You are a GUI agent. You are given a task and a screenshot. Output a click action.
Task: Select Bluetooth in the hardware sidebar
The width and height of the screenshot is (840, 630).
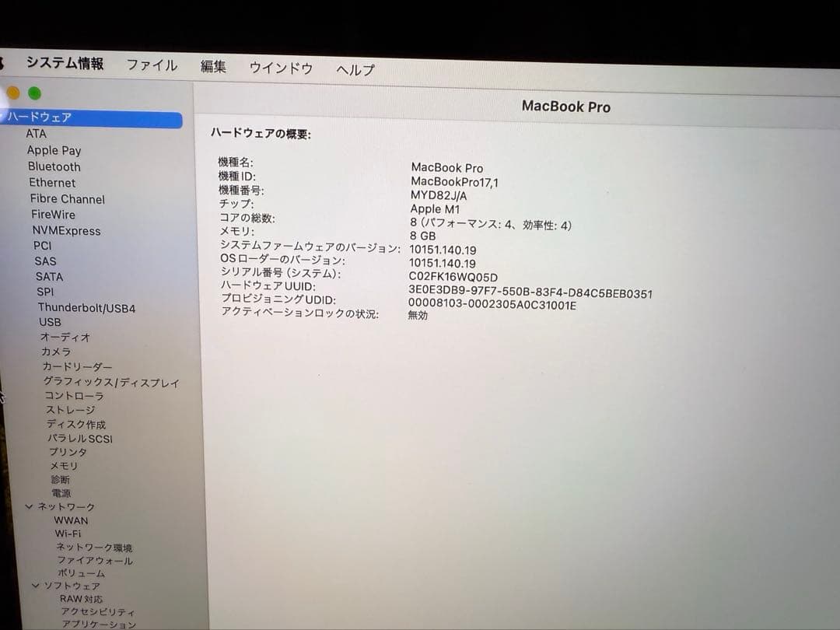click(54, 166)
